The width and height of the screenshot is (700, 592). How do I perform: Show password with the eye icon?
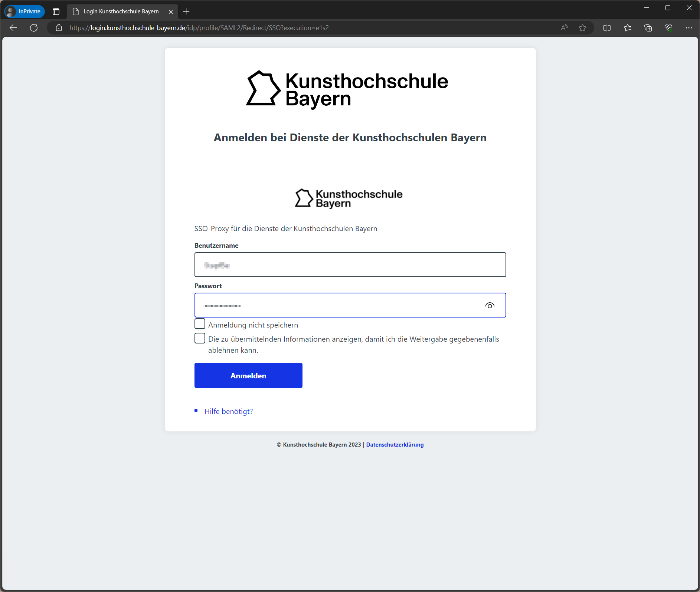pos(490,306)
